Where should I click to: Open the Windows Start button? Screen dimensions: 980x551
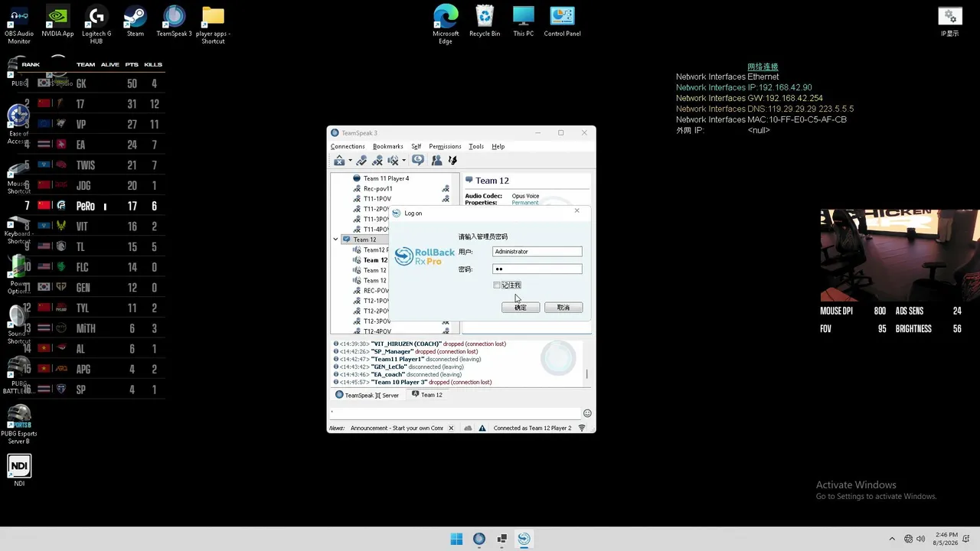click(456, 539)
